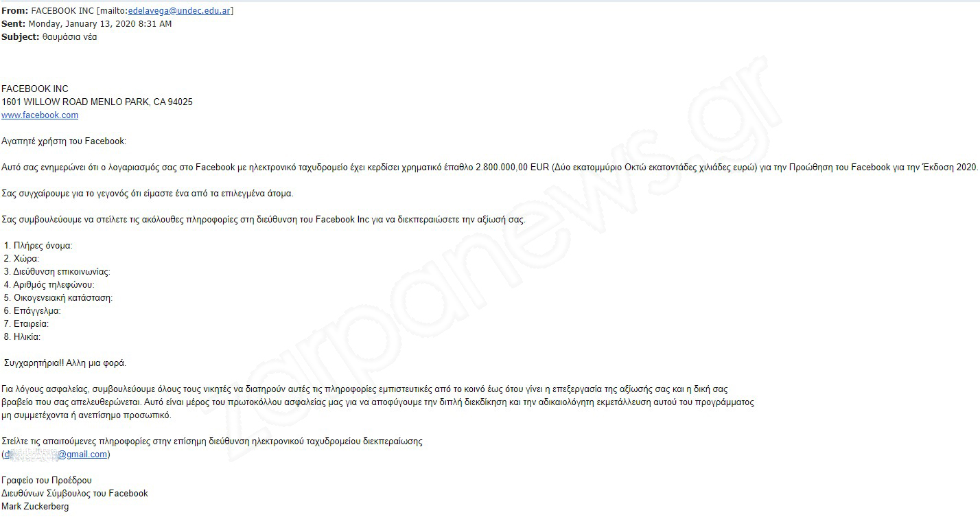Viewport: 980px width, 517px height.
Task: Click the Subject text 'θαυμάσια νέα'
Action: 69,36
